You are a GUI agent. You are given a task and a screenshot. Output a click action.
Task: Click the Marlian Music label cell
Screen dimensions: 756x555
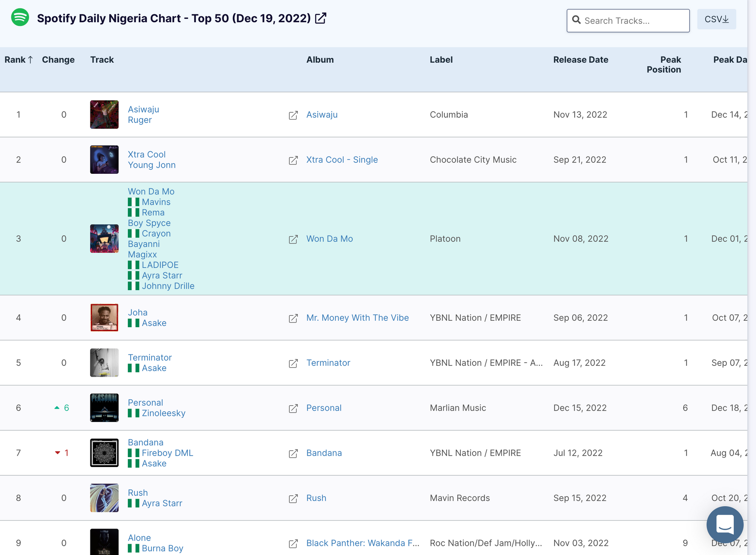(458, 408)
